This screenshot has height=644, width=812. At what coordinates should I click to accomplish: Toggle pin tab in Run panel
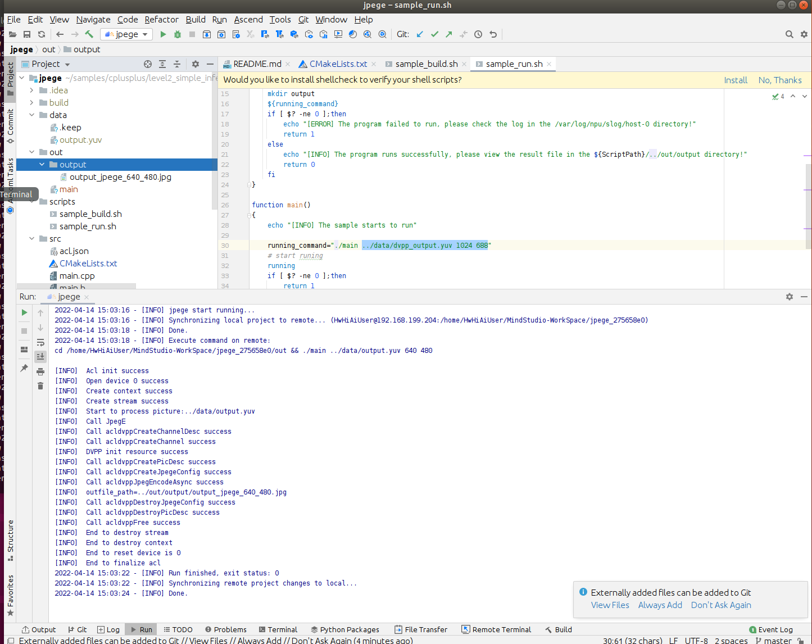tap(24, 368)
